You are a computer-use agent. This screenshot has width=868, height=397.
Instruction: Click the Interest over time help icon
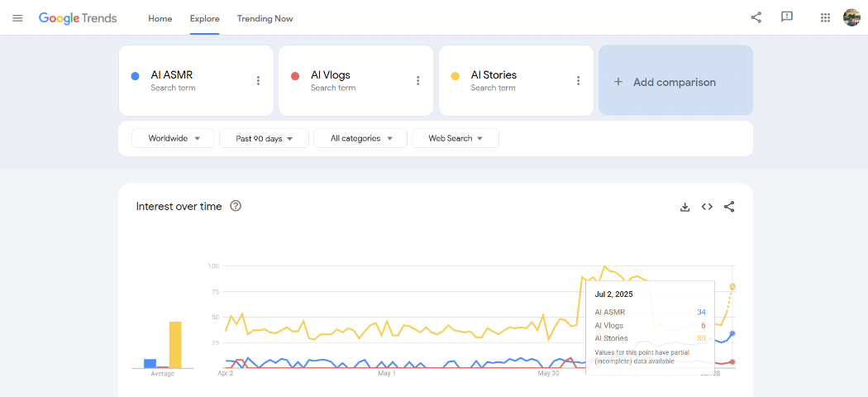[236, 206]
